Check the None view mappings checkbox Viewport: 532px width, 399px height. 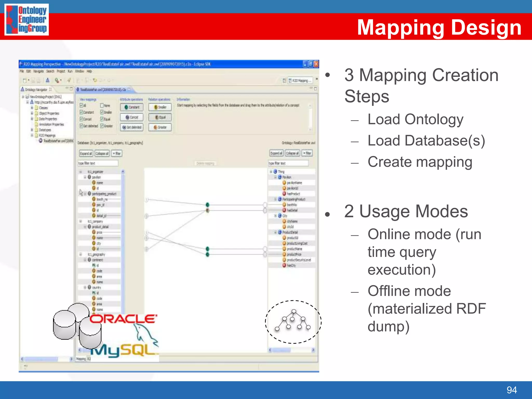point(102,105)
